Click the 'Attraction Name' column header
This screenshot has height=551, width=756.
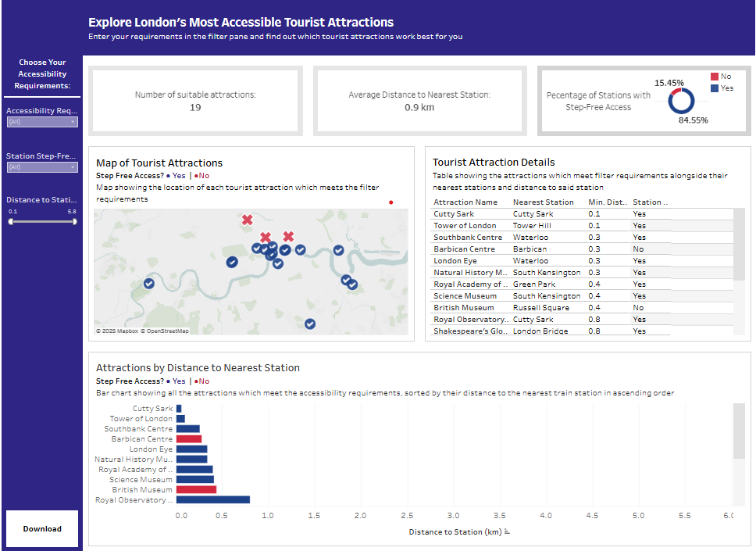click(x=465, y=202)
